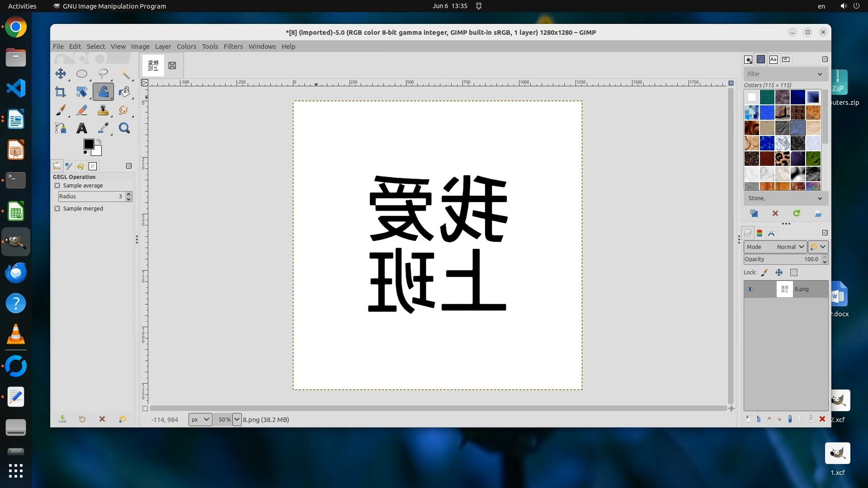The image size is (868, 488).
Task: Expand the Stone pattern tag dropdown
Action: coord(820,198)
